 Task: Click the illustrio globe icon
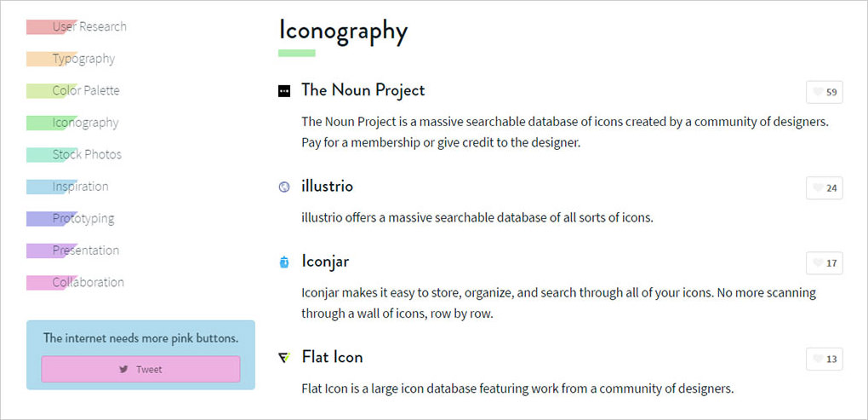[284, 187]
